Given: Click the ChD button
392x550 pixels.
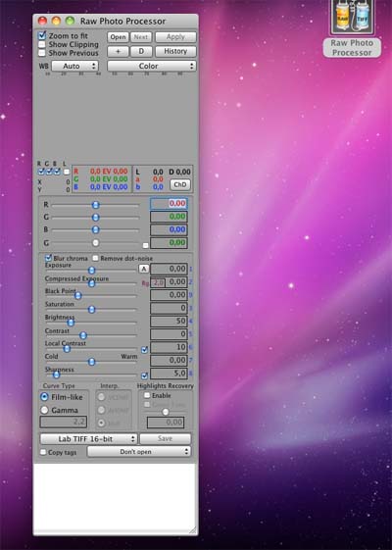Looking at the screenshot, I should coord(180,185).
